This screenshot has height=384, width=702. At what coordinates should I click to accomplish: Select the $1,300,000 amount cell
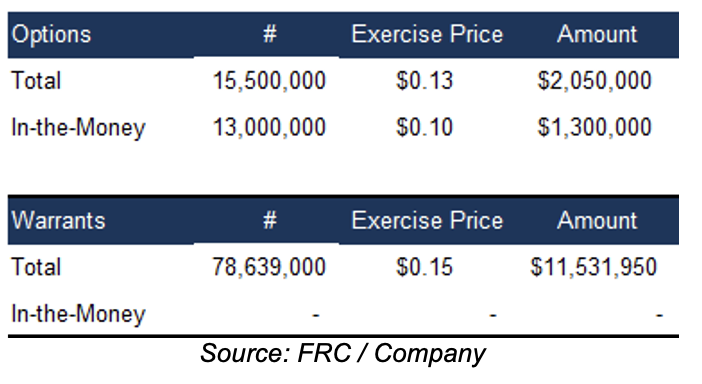pyautogui.click(x=594, y=127)
